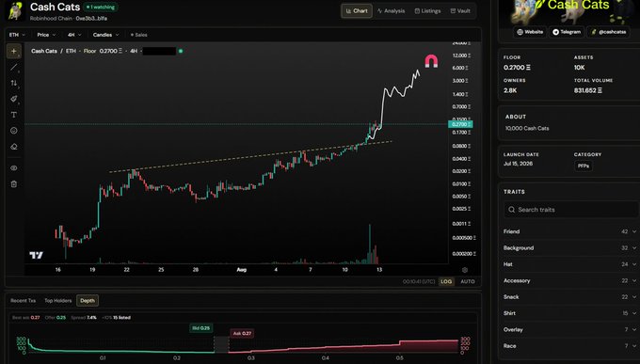Click the Assets 10K value
Screen dimensions: 640x364
(x=579, y=68)
